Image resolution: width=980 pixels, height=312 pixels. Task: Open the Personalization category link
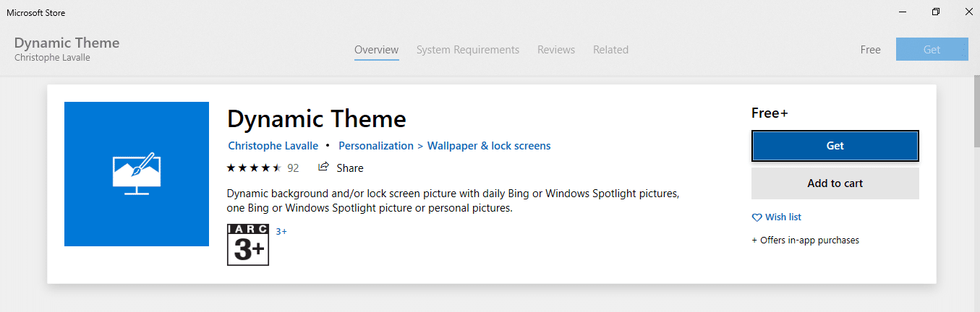[x=376, y=146]
